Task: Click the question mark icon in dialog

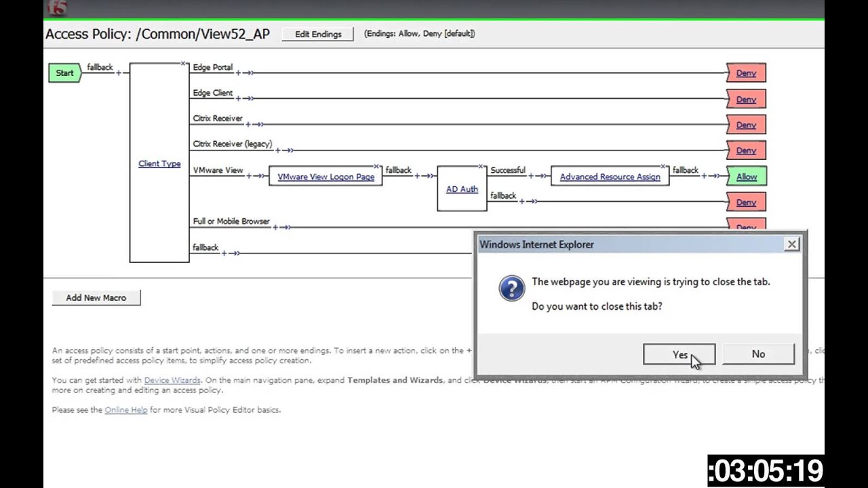Action: pyautogui.click(x=512, y=288)
